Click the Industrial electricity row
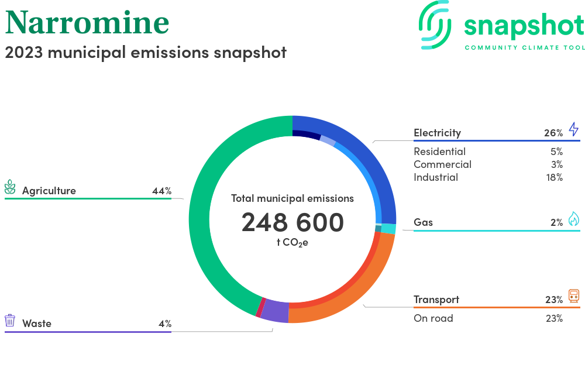Viewport: 585px width, 392px height. click(x=436, y=177)
